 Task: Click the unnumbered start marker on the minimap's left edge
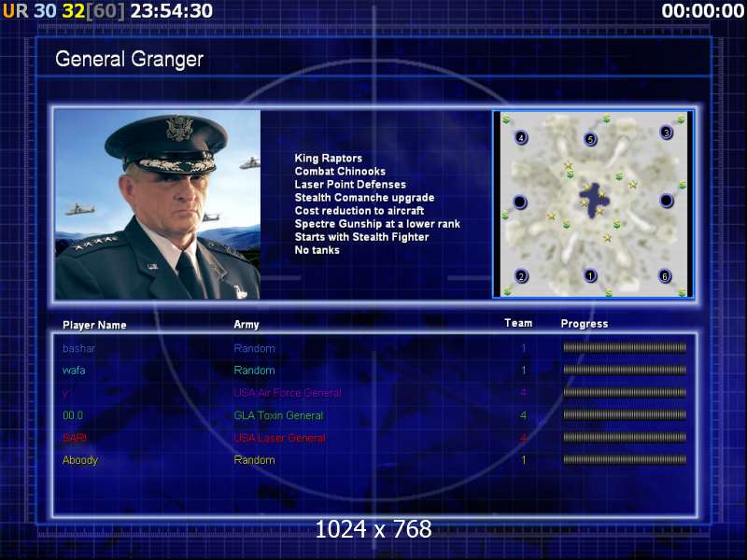pyautogui.click(x=520, y=202)
